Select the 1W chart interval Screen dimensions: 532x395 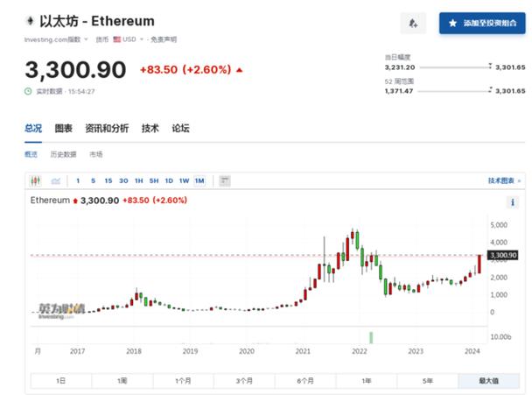(184, 181)
